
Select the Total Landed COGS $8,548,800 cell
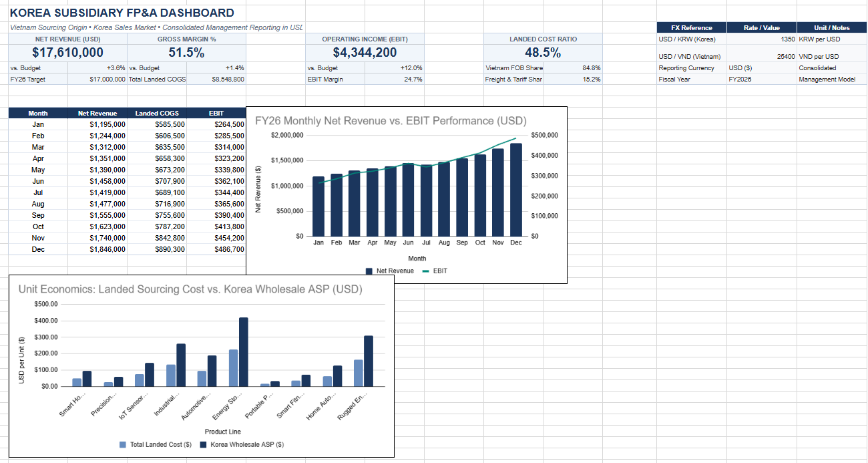point(216,79)
